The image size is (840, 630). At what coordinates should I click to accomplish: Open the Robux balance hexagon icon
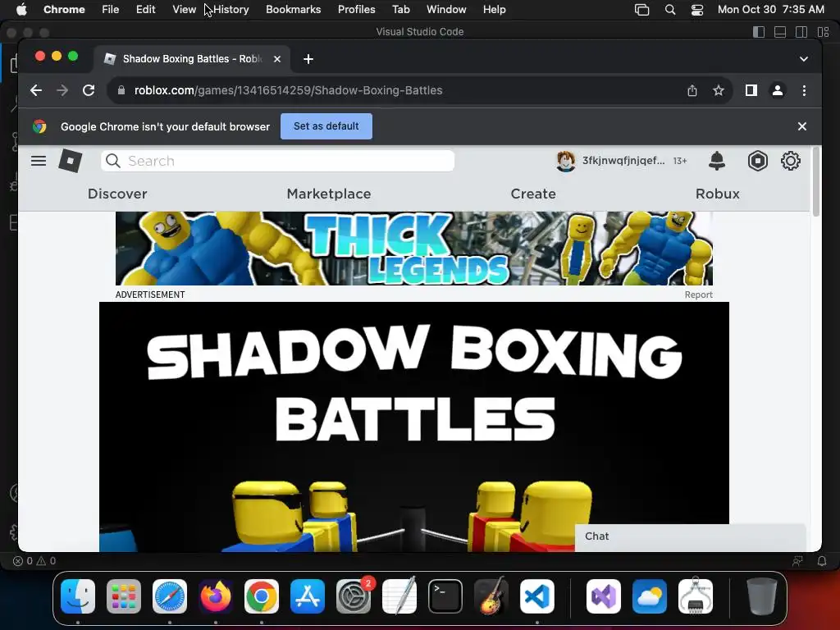(x=757, y=161)
